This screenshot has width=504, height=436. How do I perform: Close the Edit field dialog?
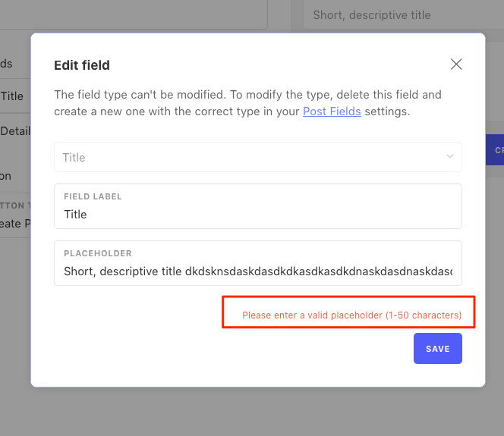456,64
